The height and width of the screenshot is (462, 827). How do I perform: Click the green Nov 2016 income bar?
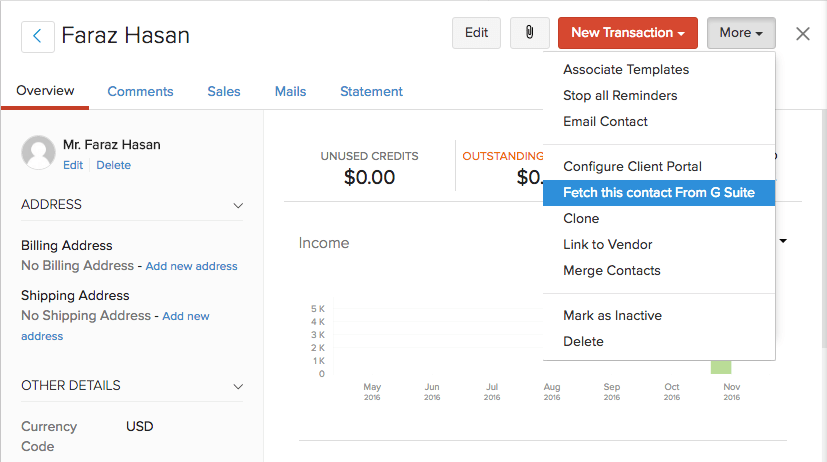721,367
